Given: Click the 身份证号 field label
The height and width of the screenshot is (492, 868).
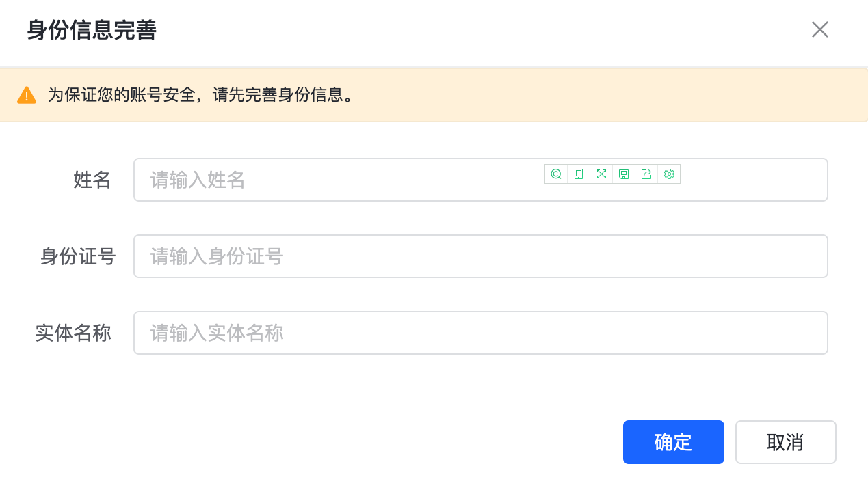Looking at the screenshot, I should pos(77,256).
